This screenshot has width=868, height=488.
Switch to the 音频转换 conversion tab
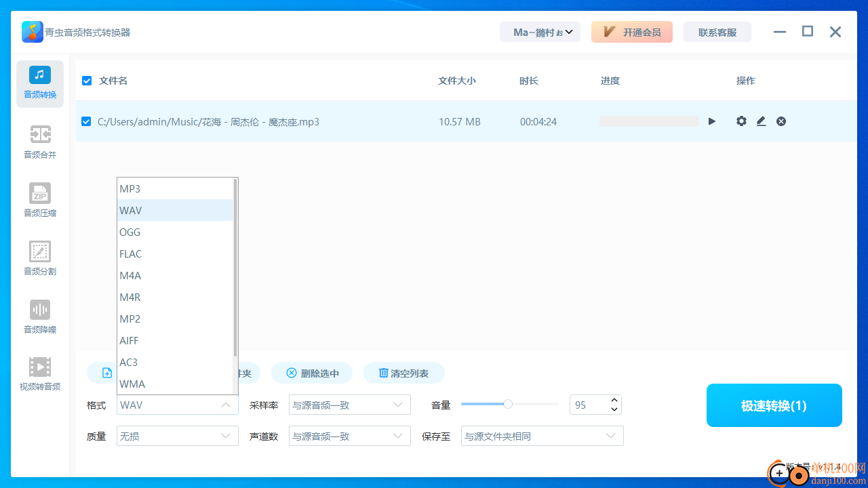39,83
